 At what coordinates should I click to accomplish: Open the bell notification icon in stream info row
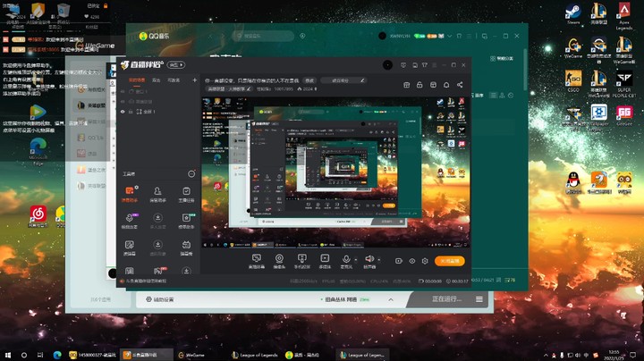tap(446, 85)
